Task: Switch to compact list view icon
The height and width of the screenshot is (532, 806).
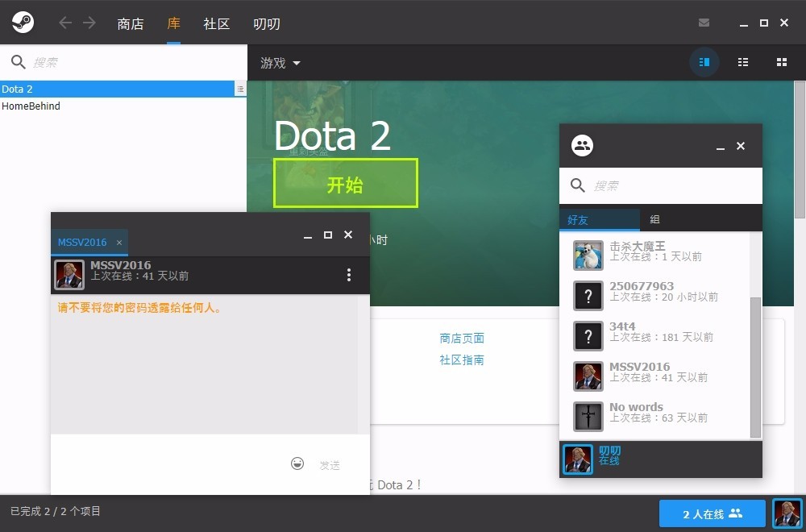Action: coord(743,62)
